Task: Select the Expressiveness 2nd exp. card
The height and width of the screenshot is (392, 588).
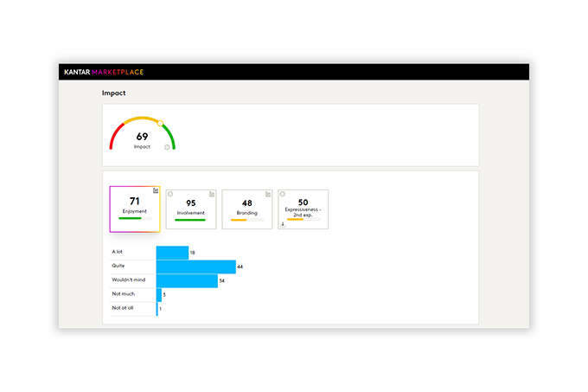Action: (x=303, y=209)
